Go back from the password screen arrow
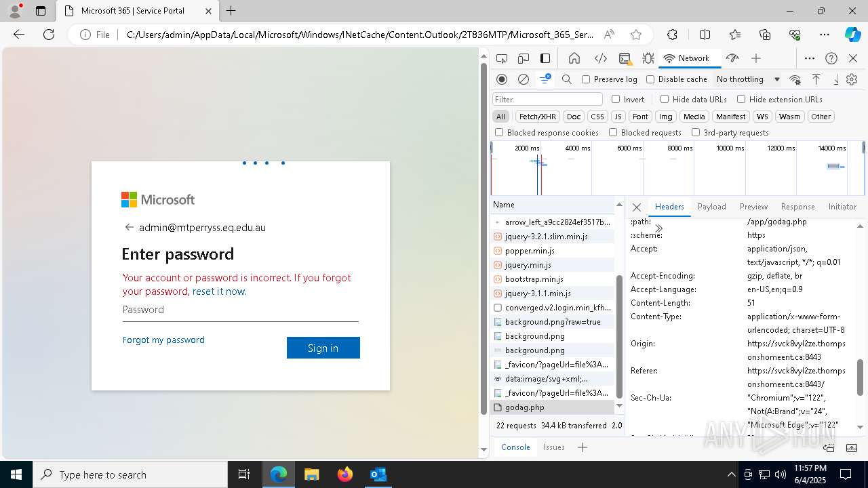Viewport: 868px width, 488px height. (x=129, y=227)
